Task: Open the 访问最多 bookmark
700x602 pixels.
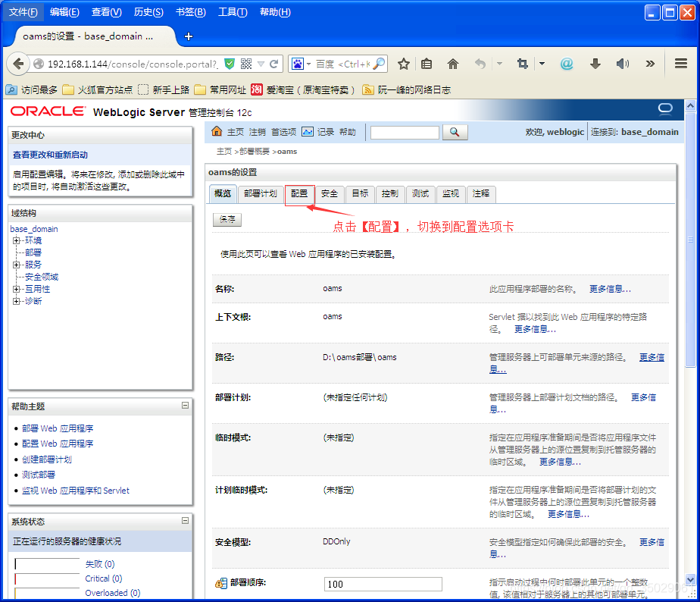Action: click(x=32, y=89)
